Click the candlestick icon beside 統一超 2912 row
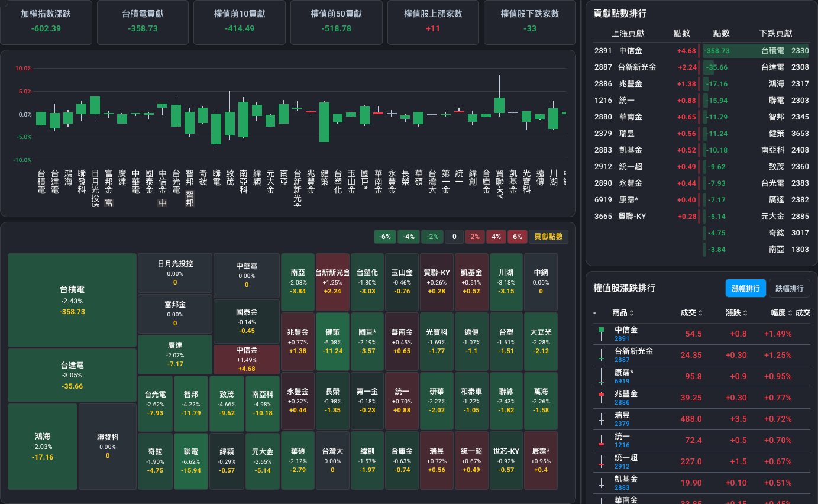The width and height of the screenshot is (818, 504). tap(602, 461)
